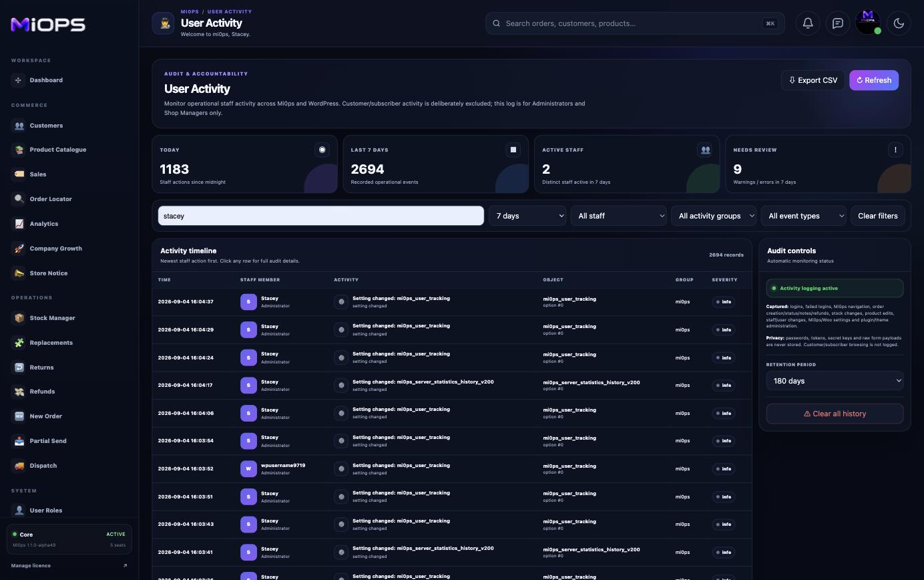Click the Clear filters button
The height and width of the screenshot is (580, 924).
877,216
